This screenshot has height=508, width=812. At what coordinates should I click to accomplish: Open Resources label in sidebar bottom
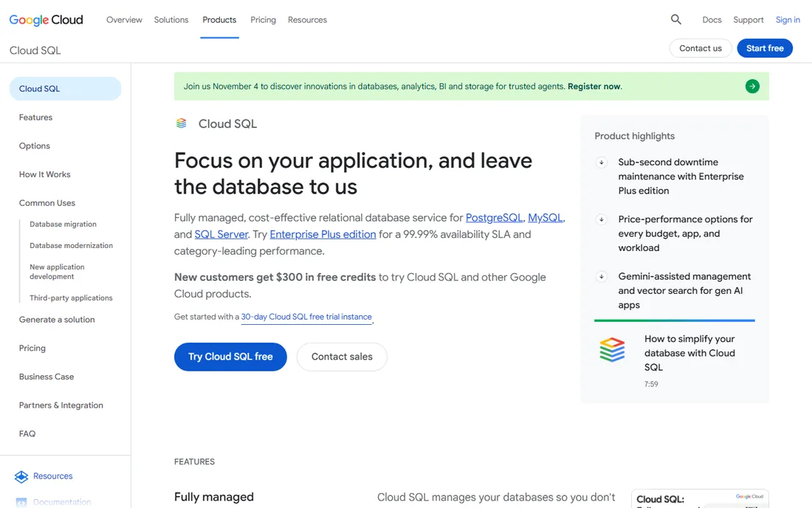coord(53,476)
